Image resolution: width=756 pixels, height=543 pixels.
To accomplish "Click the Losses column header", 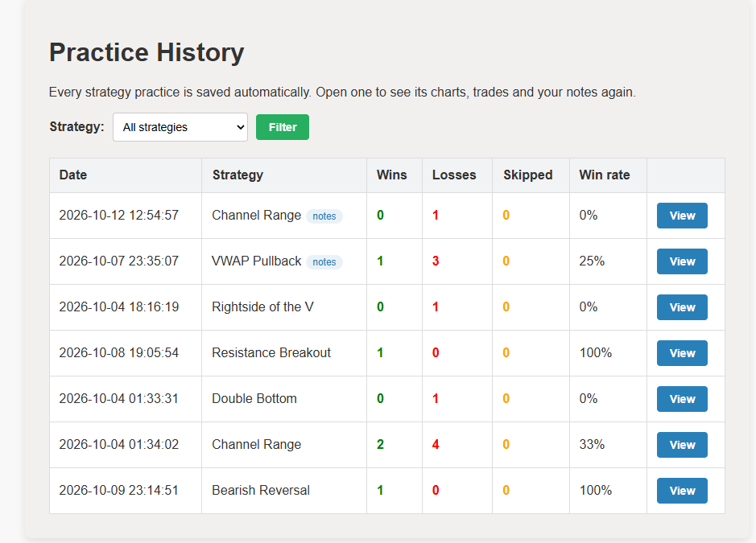I will coord(457,175).
